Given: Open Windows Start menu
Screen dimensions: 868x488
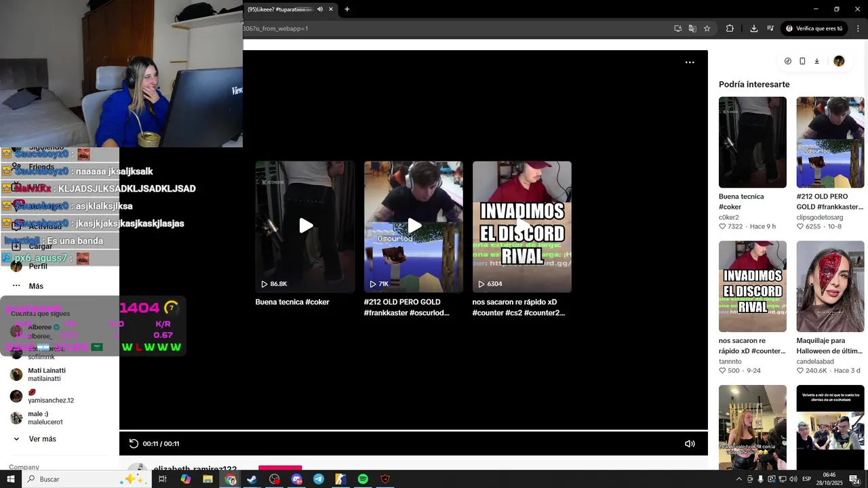Looking at the screenshot, I should pos(11,479).
